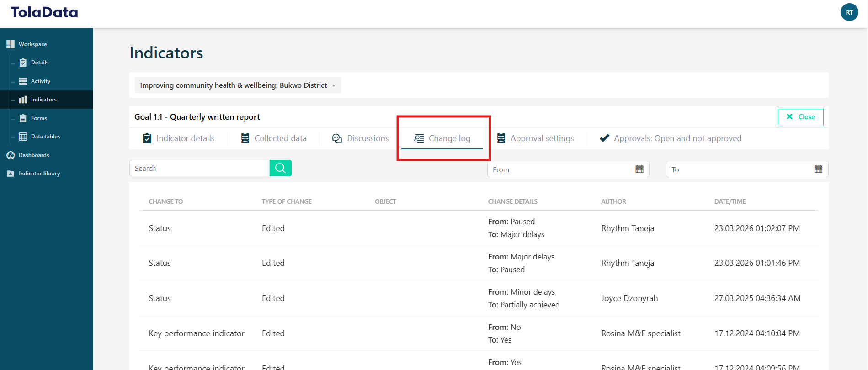The image size is (868, 370).
Task: Open Activity in the sidebar
Action: 40,81
